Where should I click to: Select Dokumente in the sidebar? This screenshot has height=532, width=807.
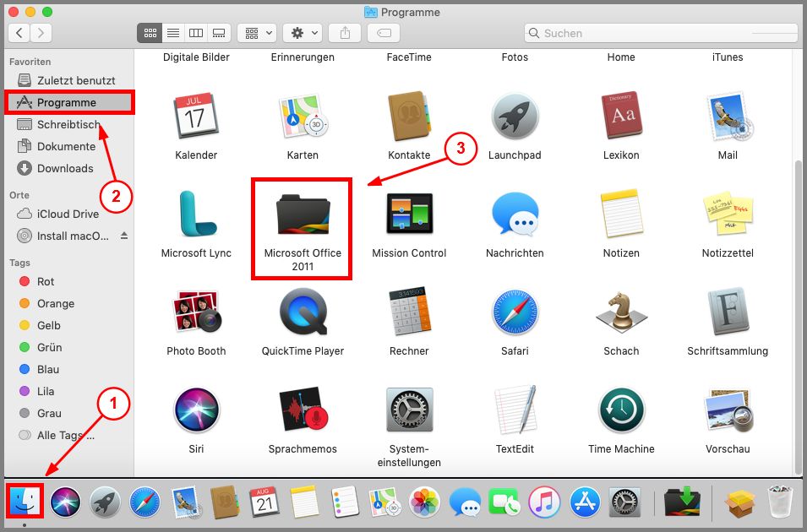click(69, 147)
